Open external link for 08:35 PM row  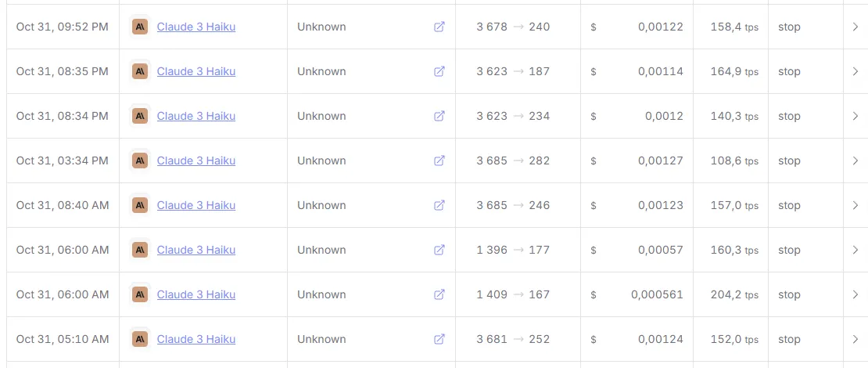coord(439,71)
